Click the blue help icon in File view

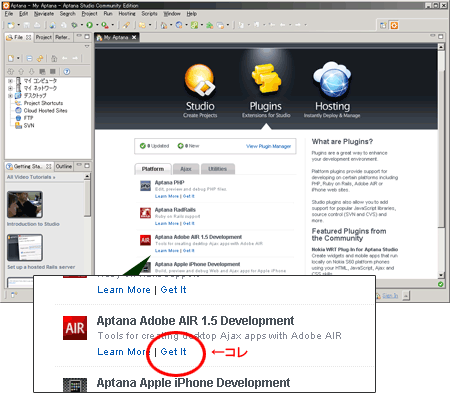(x=67, y=71)
